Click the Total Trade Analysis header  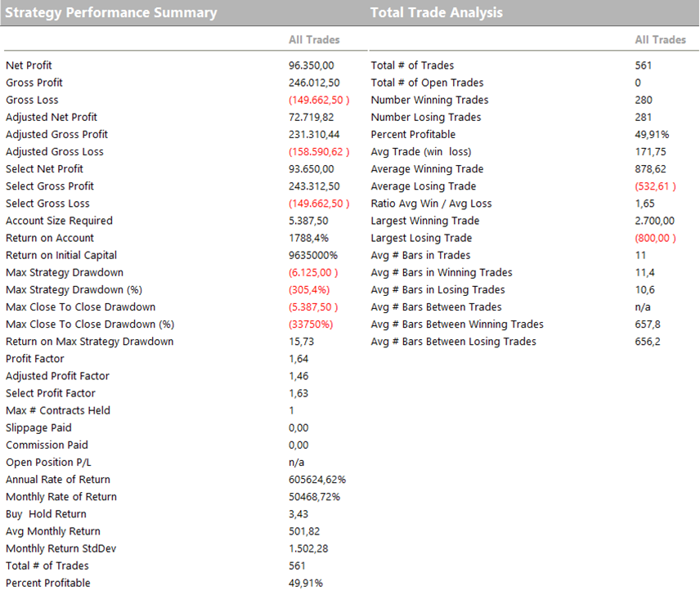(x=436, y=12)
